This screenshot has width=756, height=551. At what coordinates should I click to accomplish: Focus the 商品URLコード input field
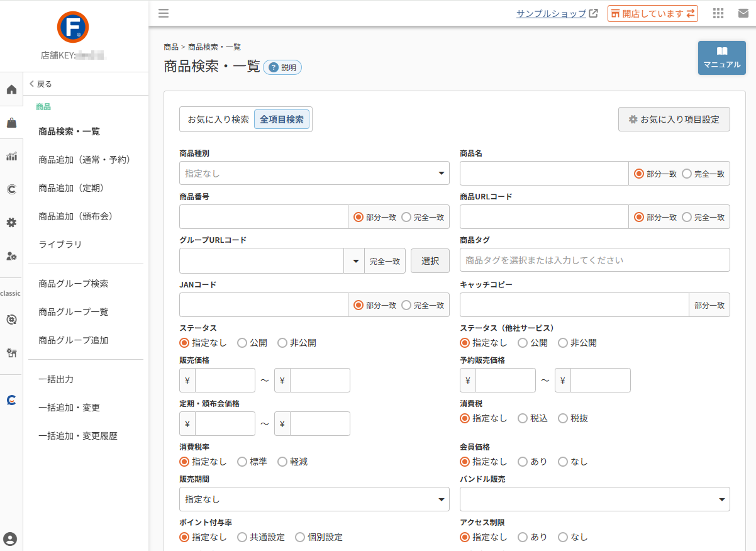(x=544, y=217)
